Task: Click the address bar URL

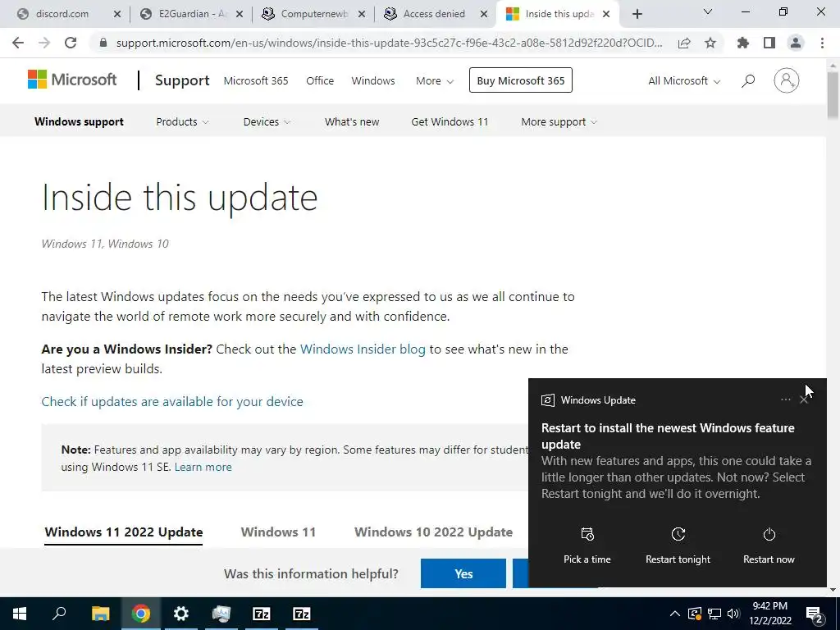Action: point(390,43)
